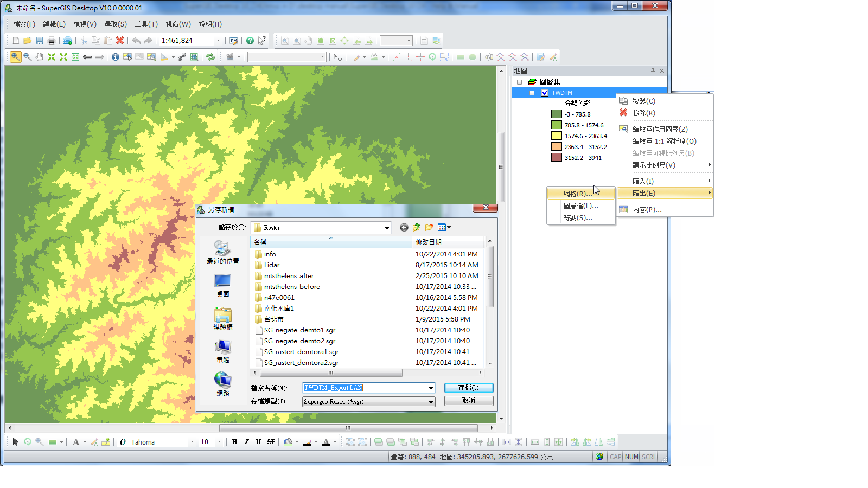Click the Fixed zoom in arrows icon
Viewport: 868px width, 488px height.
52,57
